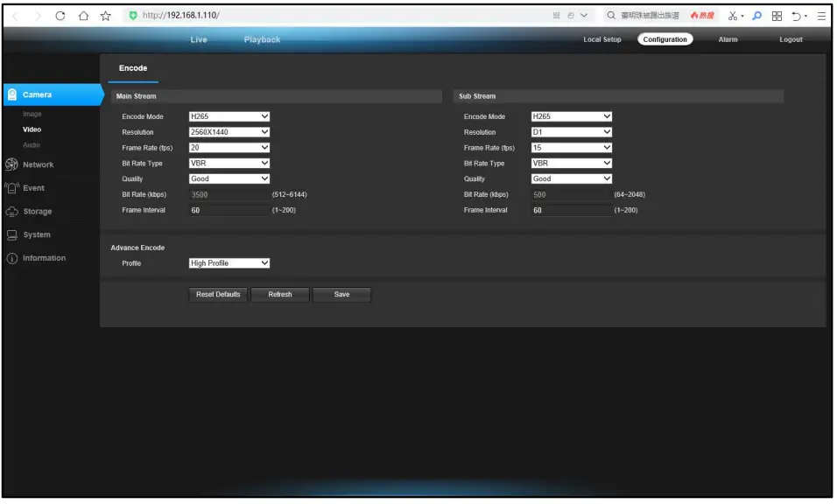Switch to the Playback tab
This screenshot has width=837, height=504.
(262, 39)
